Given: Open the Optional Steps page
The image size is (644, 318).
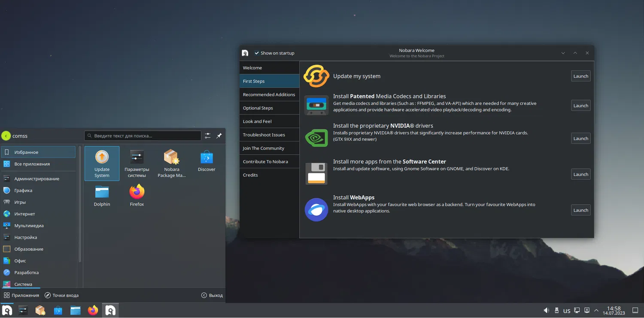Looking at the screenshot, I should coord(269,108).
